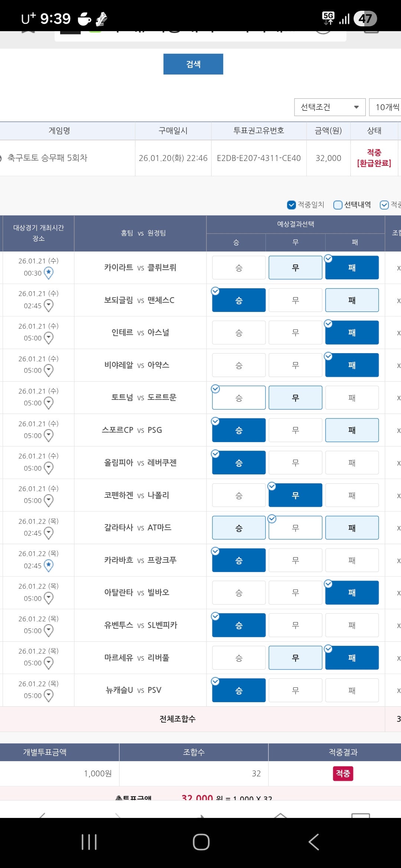The image size is (401, 868).
Task: Select 무 for 인테르 vs 아스널
Action: click(x=295, y=333)
